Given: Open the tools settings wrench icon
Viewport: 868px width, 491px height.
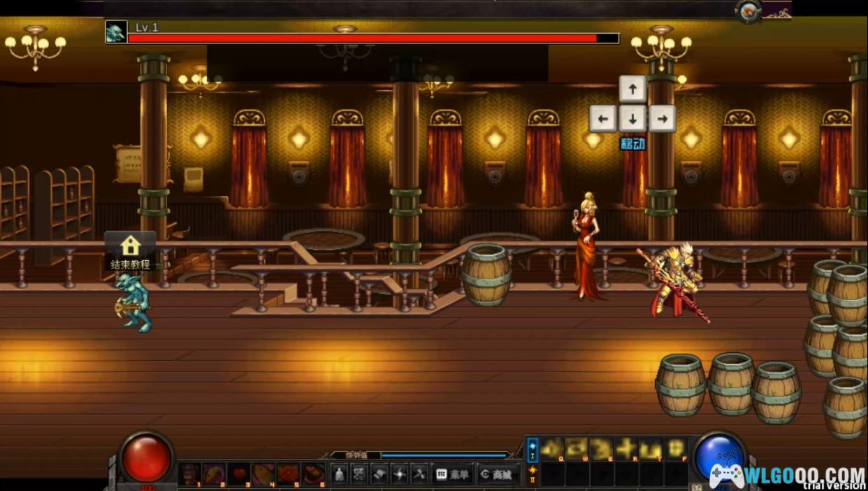Looking at the screenshot, I should click(x=419, y=474).
